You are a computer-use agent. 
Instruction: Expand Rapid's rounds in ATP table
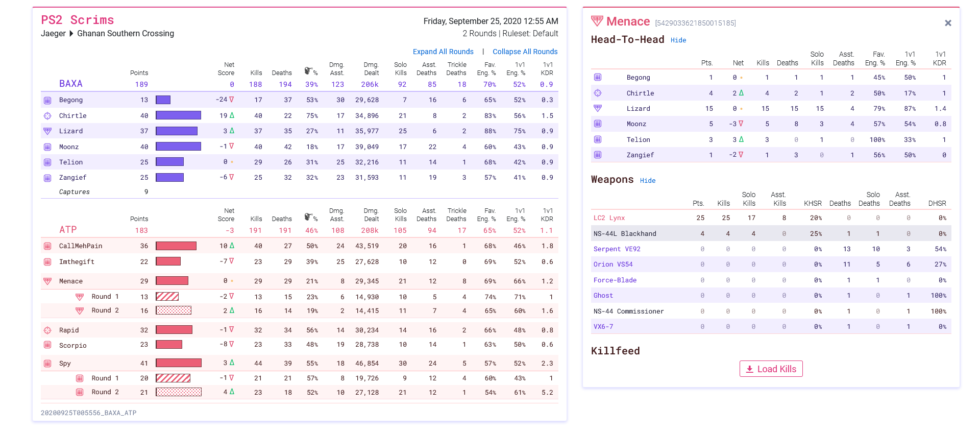pyautogui.click(x=300, y=330)
